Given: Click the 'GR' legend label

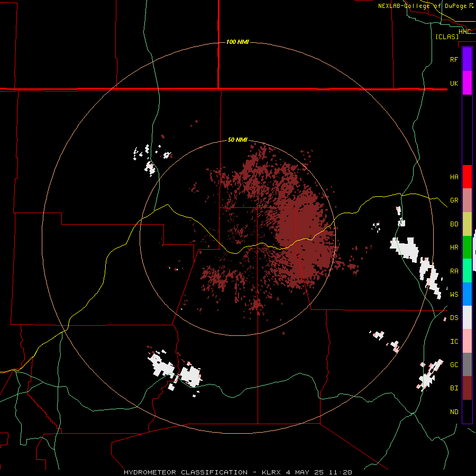Looking at the screenshot, I should pyautogui.click(x=454, y=200).
